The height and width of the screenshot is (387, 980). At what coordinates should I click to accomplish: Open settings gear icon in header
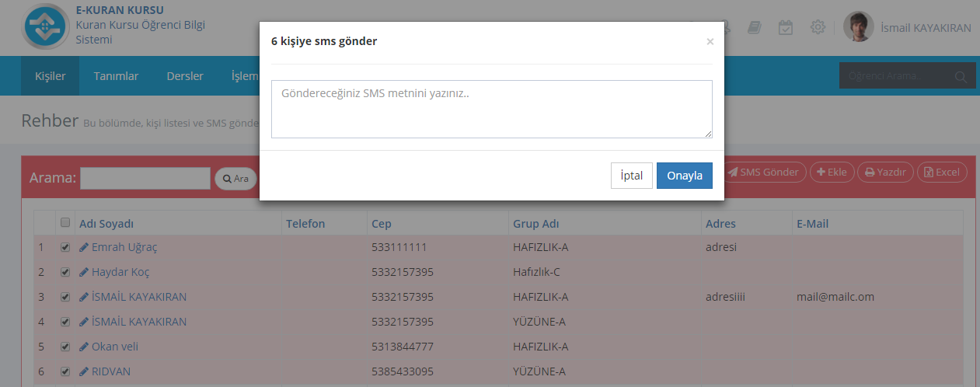[x=818, y=27]
